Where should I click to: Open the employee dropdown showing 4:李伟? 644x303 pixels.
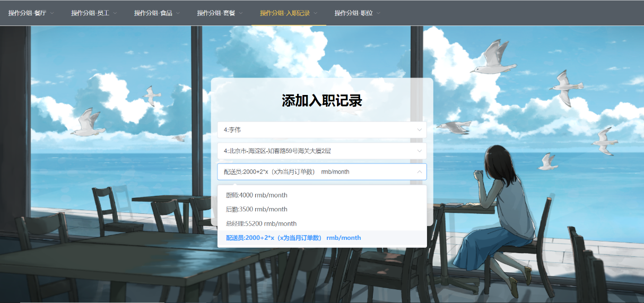pos(322,129)
